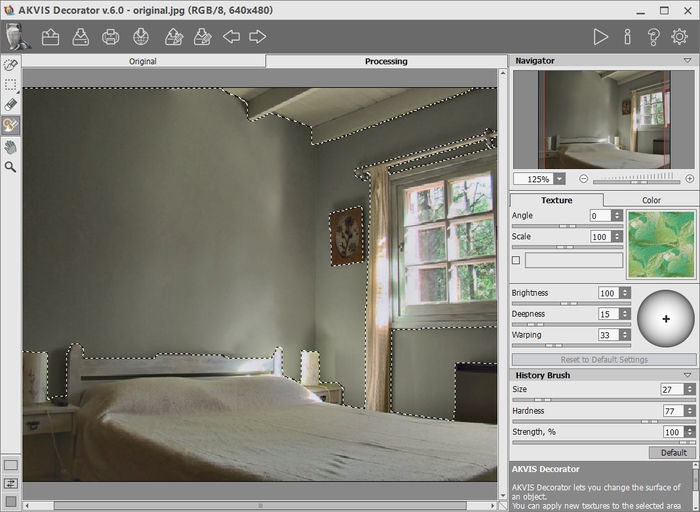The width and height of the screenshot is (700, 512).
Task: Click the 125% zoom value field
Action: (533, 179)
